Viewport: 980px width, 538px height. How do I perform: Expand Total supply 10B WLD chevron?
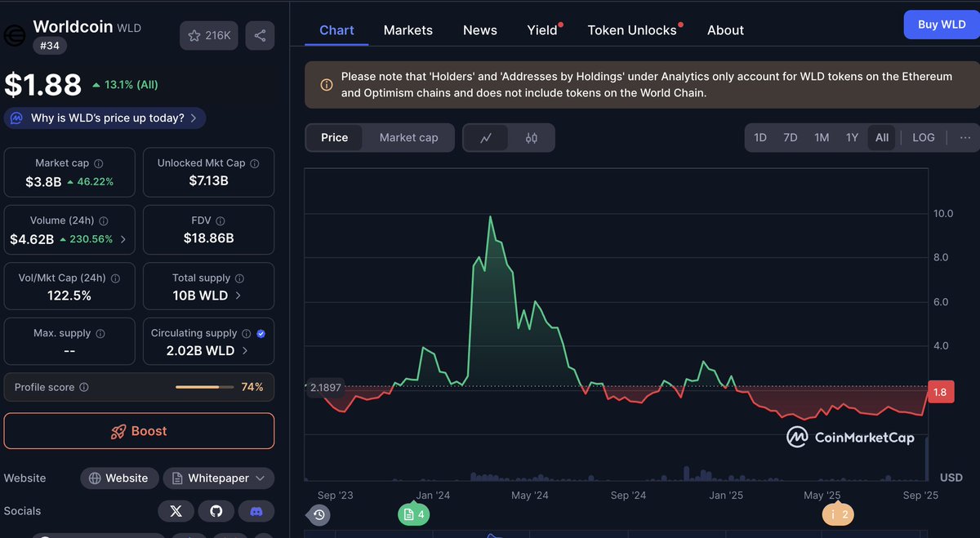pyautogui.click(x=238, y=296)
